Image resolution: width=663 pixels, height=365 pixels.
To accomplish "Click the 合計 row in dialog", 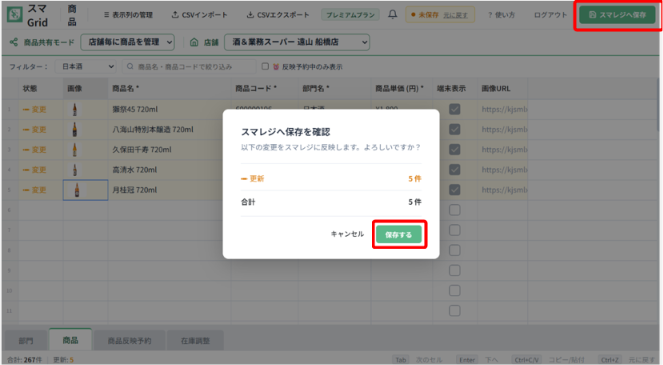I will coord(331,202).
